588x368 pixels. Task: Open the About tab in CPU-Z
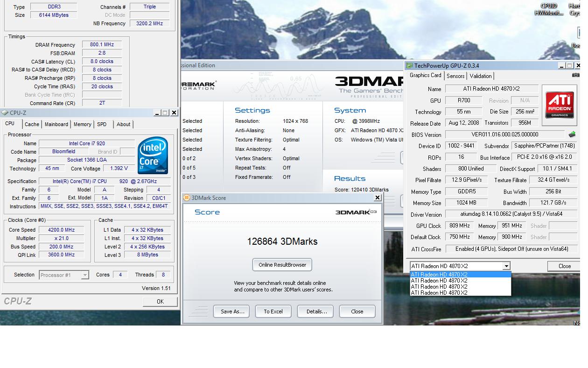[124, 124]
